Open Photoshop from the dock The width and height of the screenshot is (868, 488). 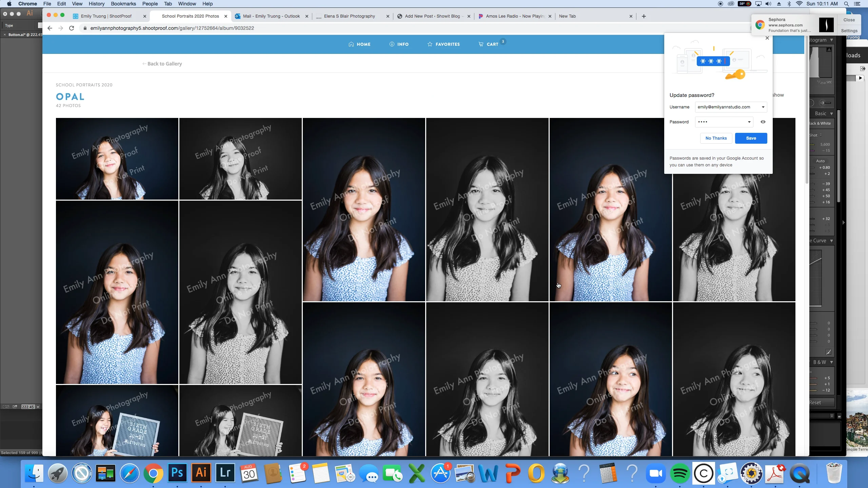177,473
